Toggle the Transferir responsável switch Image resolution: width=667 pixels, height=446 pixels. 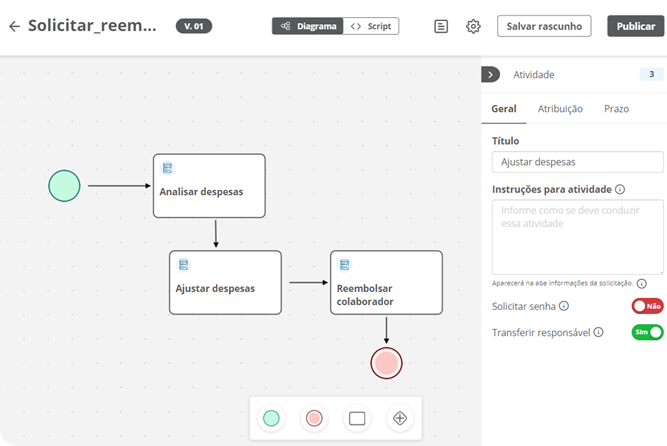[647, 332]
